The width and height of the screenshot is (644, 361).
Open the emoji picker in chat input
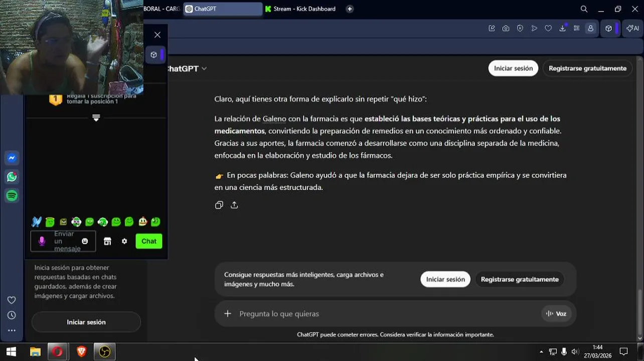(85, 241)
